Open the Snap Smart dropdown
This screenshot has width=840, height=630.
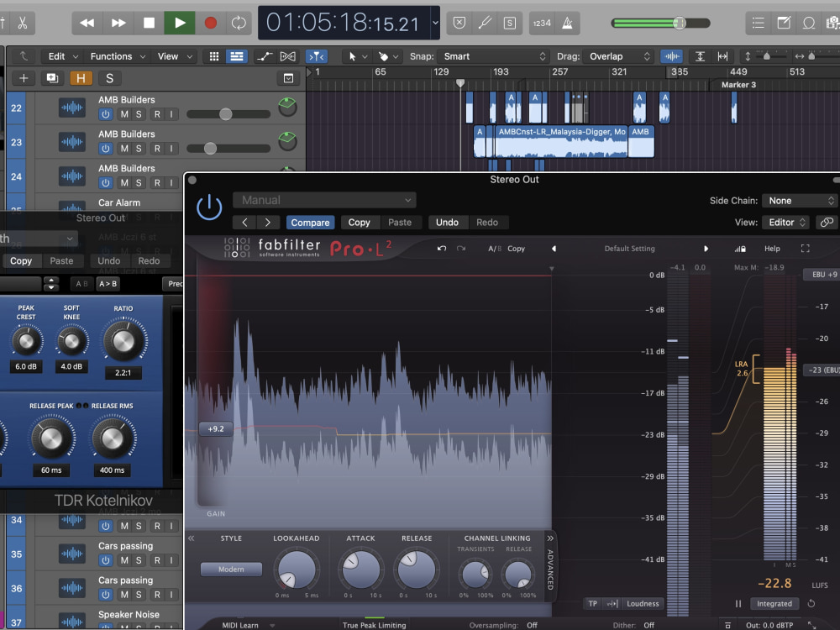(493, 56)
